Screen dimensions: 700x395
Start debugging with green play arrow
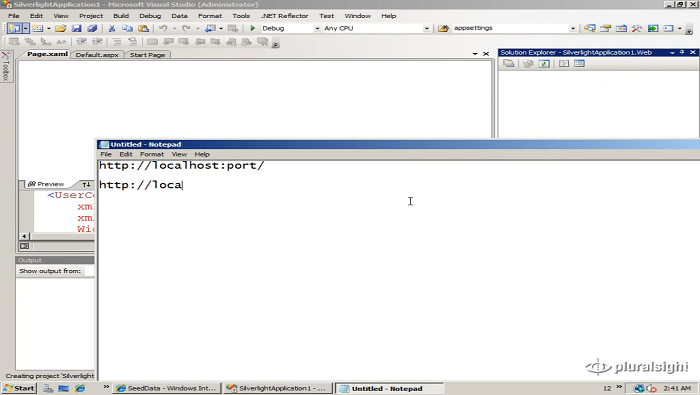tap(252, 28)
